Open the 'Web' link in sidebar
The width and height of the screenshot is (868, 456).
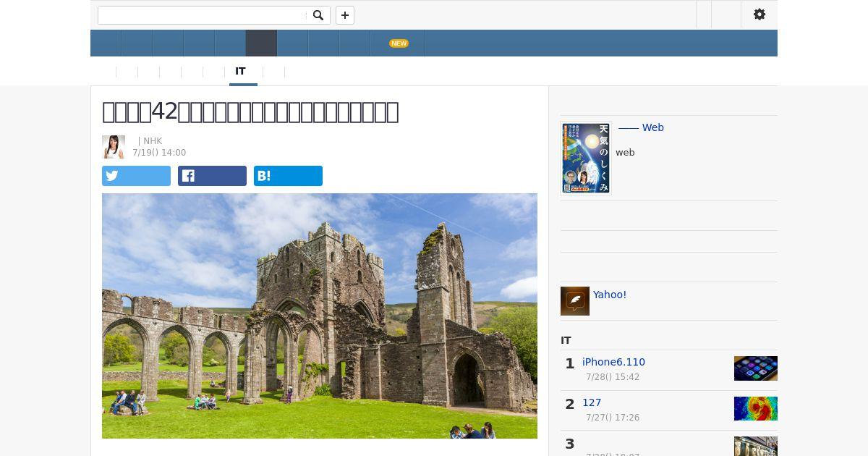pos(641,127)
